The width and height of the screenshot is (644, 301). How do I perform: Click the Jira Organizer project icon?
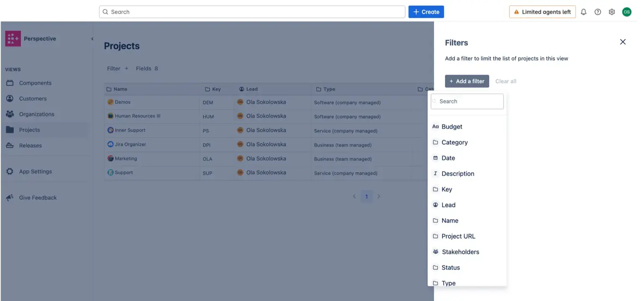tap(111, 144)
